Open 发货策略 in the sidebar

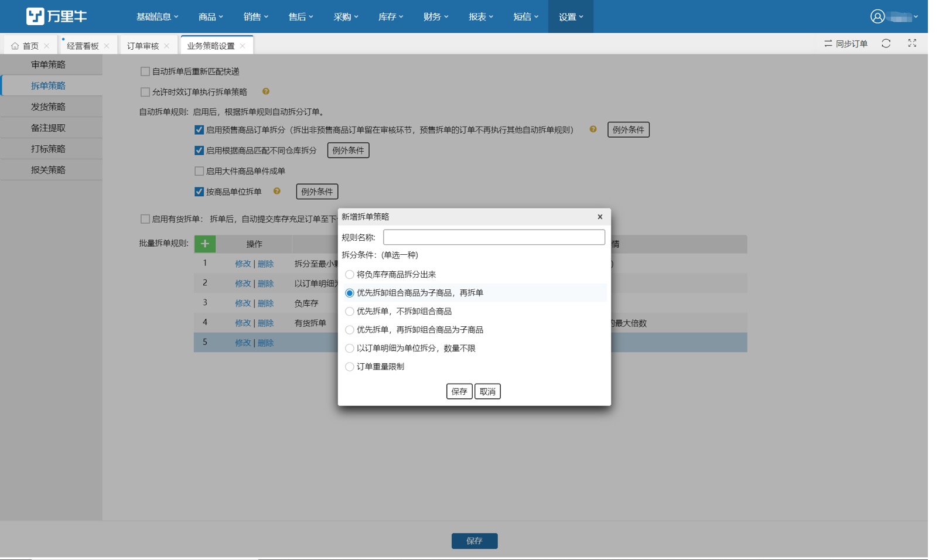point(51,107)
